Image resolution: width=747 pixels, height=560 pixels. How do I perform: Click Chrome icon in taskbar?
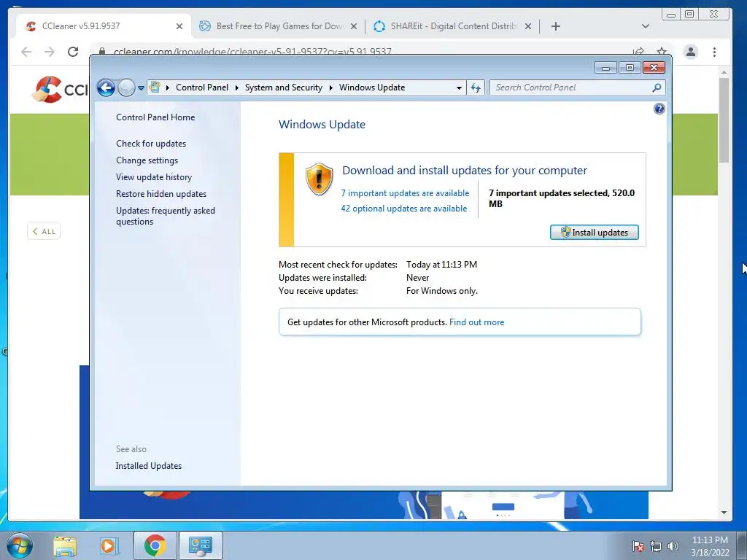tap(155, 545)
